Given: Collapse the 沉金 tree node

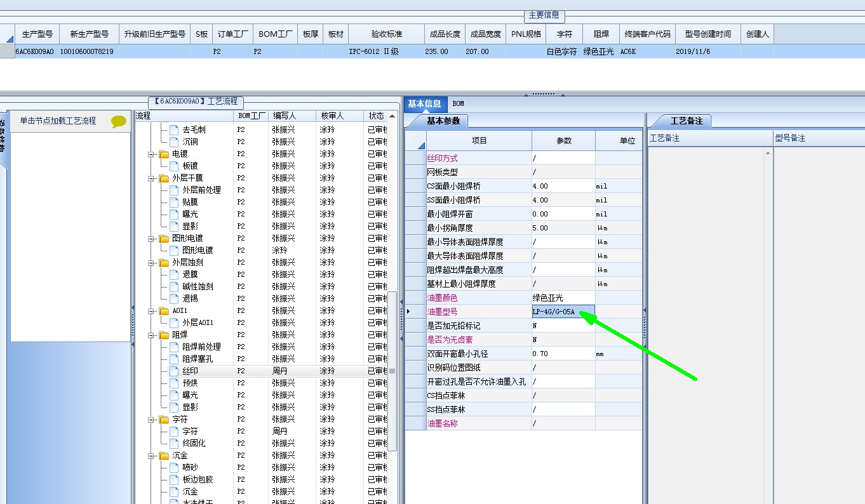Looking at the screenshot, I should coord(152,456).
